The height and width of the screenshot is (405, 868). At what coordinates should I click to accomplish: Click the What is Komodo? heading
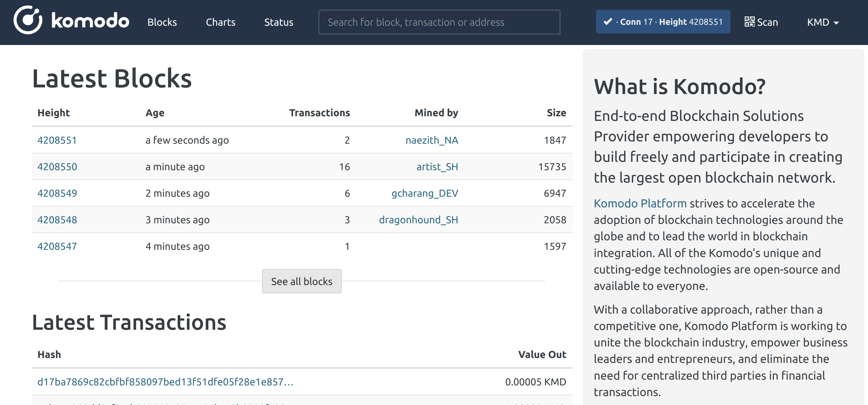pos(680,87)
